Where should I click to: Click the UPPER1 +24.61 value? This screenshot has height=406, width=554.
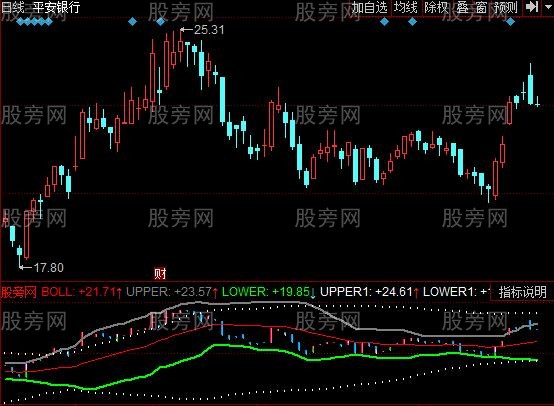370,292
